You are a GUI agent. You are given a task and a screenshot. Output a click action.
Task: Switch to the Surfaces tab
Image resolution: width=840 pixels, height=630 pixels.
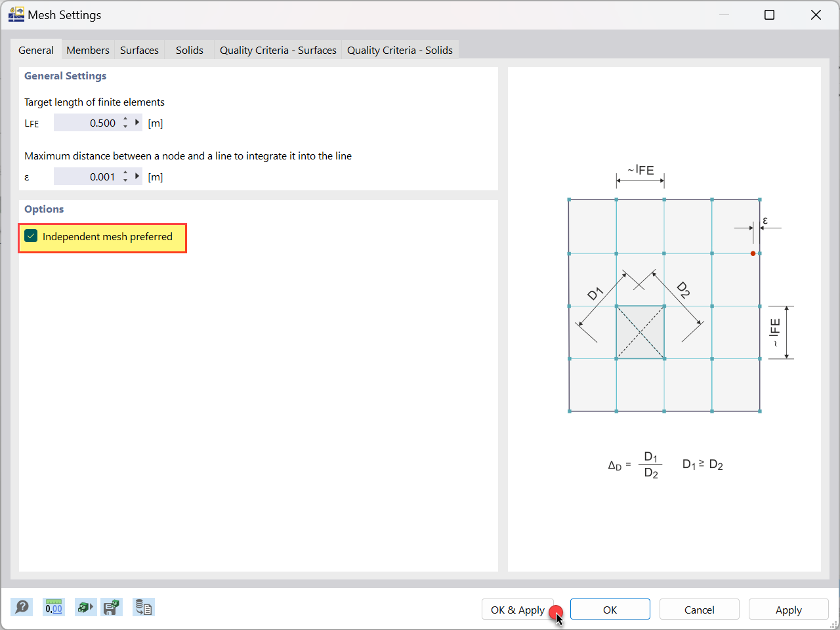click(139, 50)
